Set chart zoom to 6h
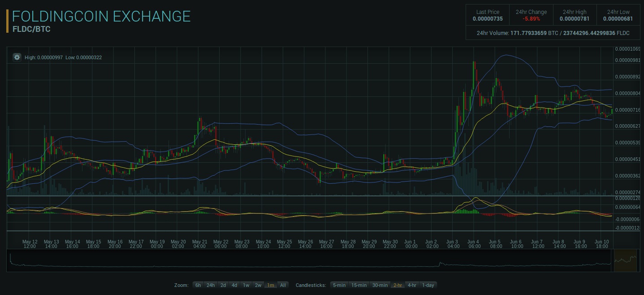This screenshot has width=644, height=295. coord(198,285)
